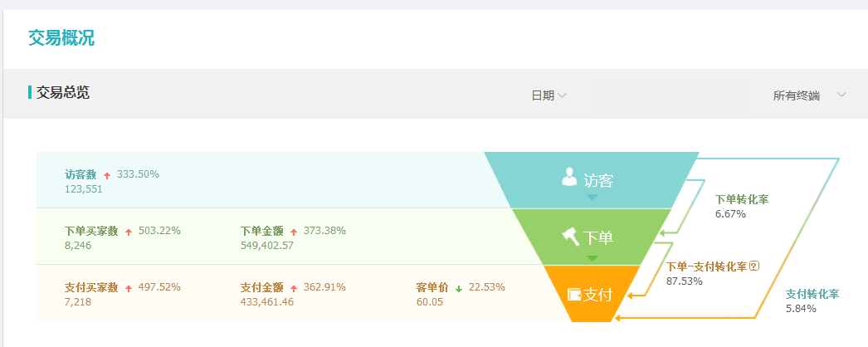Screen dimensions: 868x347
Task: Click the visitor person icon in funnel
Action: point(569,177)
